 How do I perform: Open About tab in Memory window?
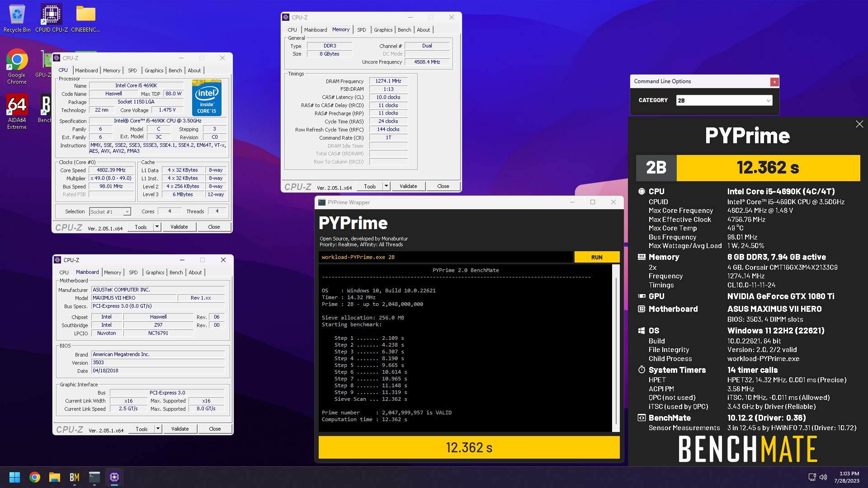(424, 30)
